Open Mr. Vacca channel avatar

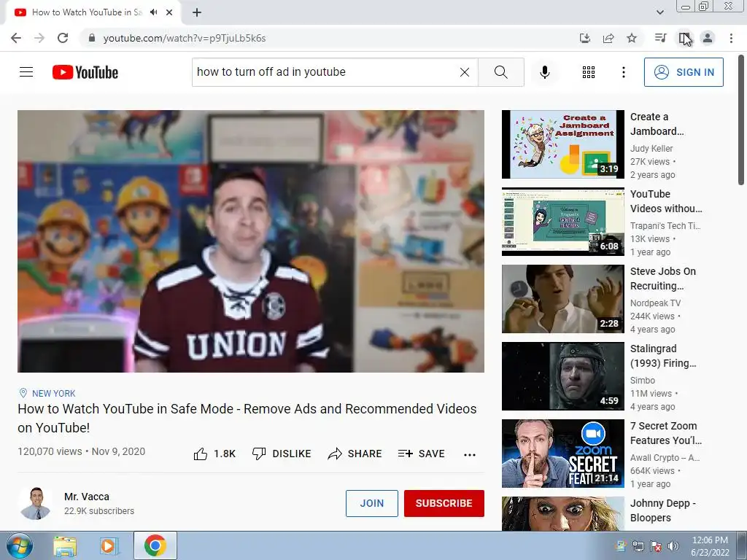coord(36,503)
